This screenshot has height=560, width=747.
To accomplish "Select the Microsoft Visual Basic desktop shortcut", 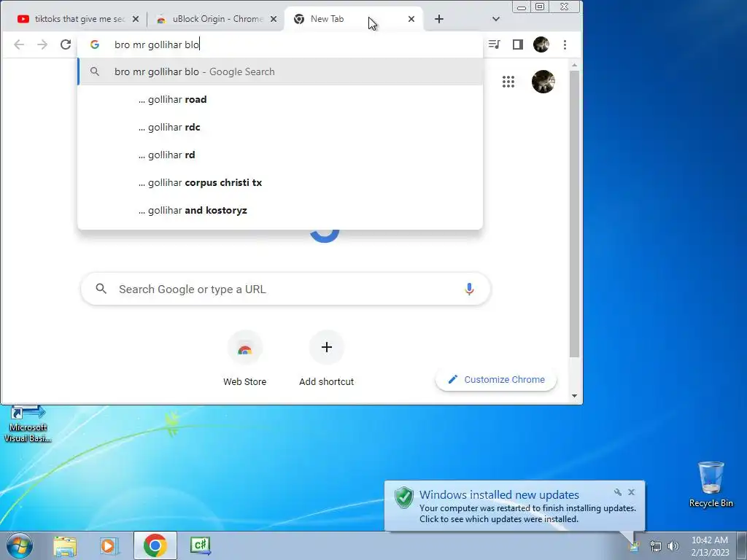I will pyautogui.click(x=28, y=424).
